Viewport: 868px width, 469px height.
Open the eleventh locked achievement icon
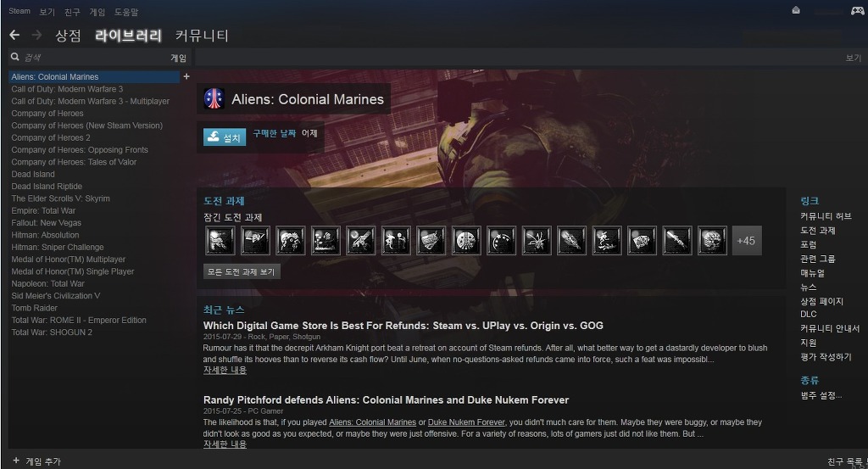click(571, 240)
